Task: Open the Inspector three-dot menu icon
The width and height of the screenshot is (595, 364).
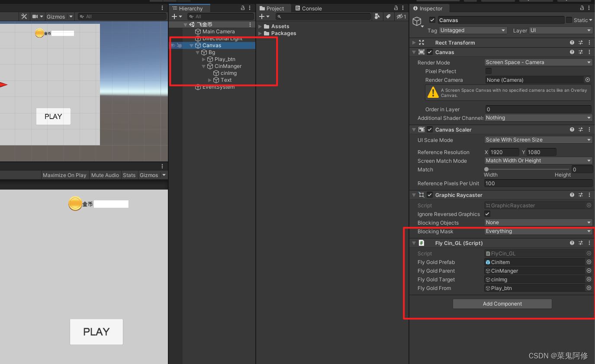Action: (589, 8)
